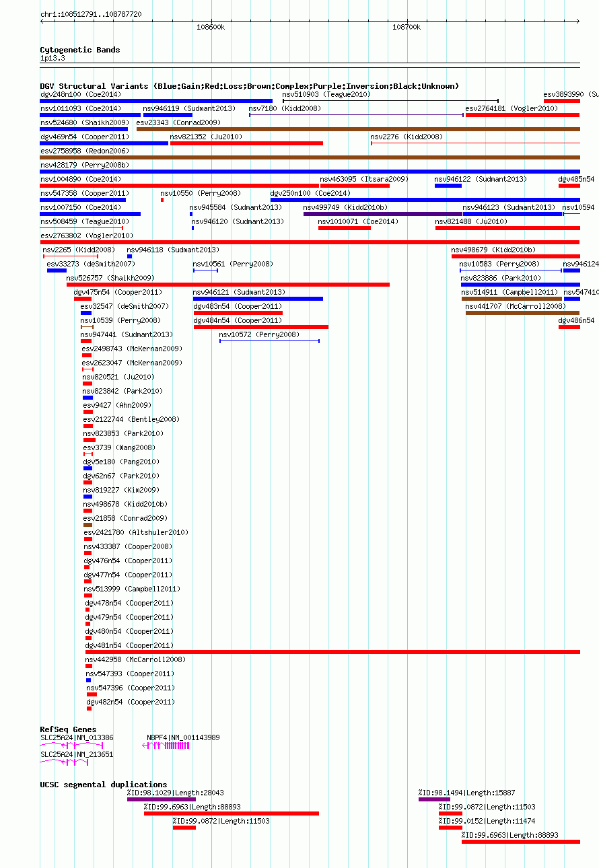Open nsv821488 (Ju2010) variant
This screenshot has height=868, width=599.
[471, 222]
